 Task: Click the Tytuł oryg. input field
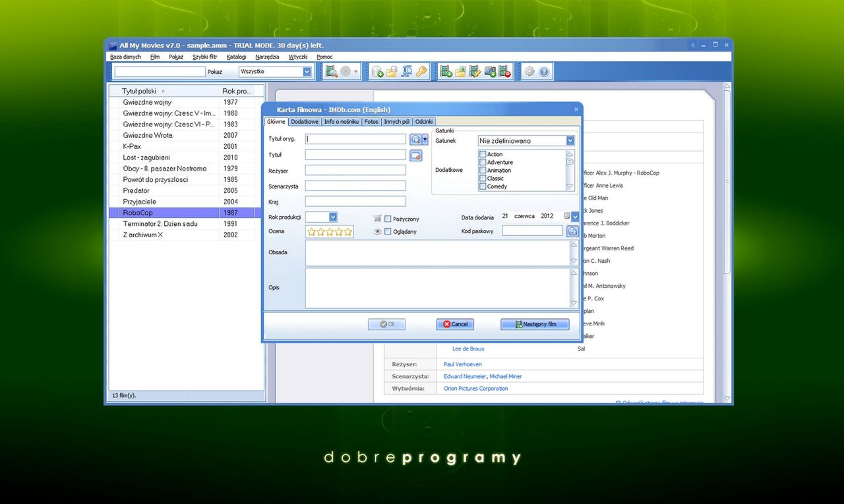(x=355, y=139)
